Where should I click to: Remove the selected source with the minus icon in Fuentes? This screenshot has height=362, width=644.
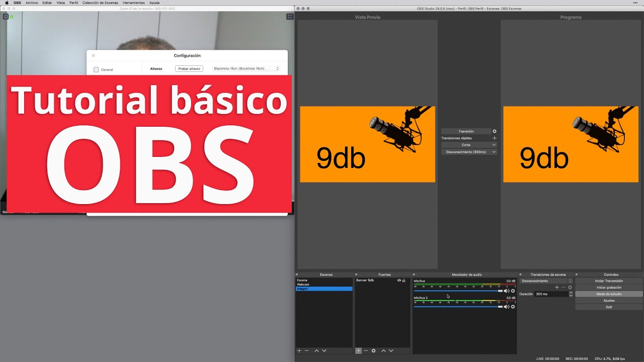(366, 350)
